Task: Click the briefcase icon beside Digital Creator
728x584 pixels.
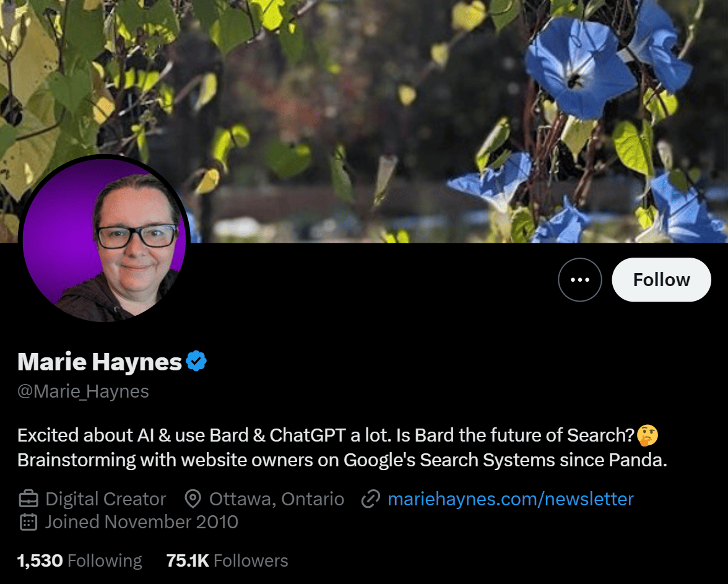Action: pyautogui.click(x=28, y=499)
